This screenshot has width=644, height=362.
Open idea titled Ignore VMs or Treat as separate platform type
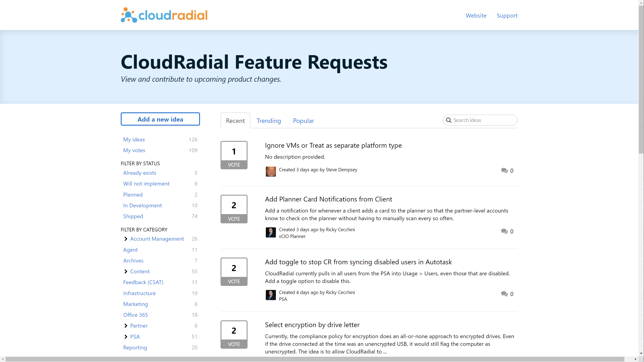(333, 145)
